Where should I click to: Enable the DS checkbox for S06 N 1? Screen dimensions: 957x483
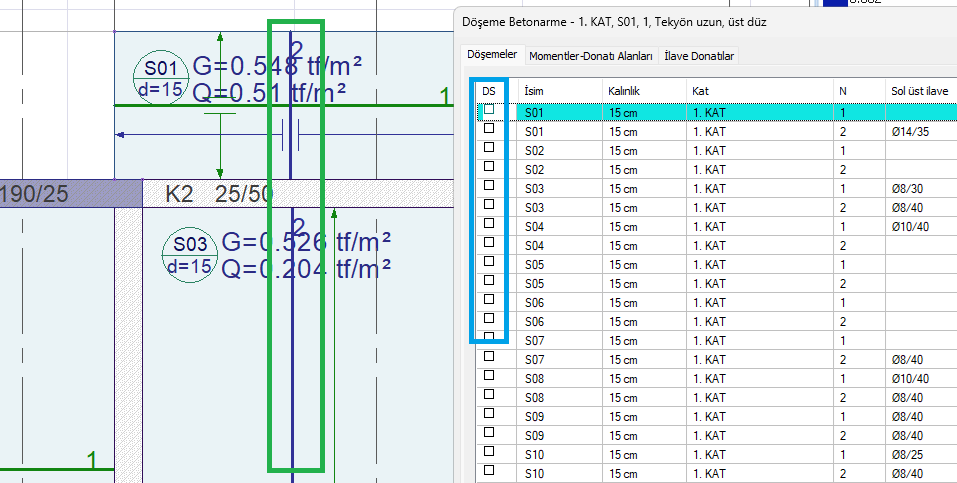tap(489, 299)
